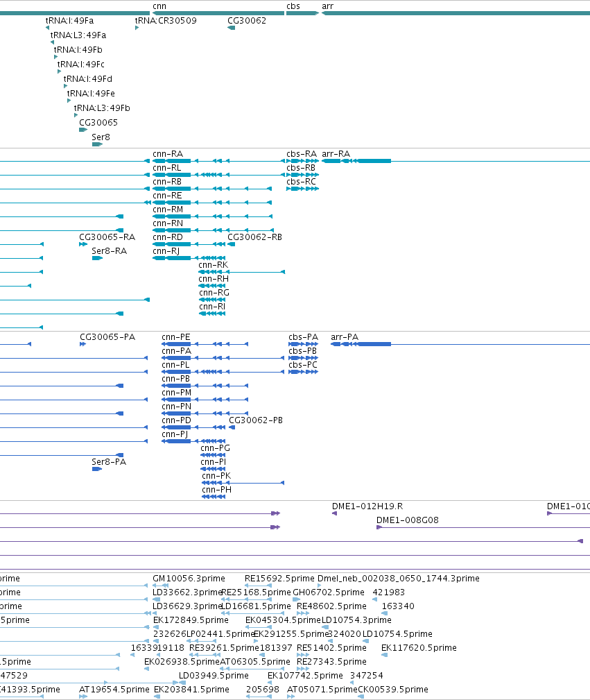This screenshot has width=590, height=700.
Task: Select the cnn-RL transcript label
Action: (x=167, y=168)
